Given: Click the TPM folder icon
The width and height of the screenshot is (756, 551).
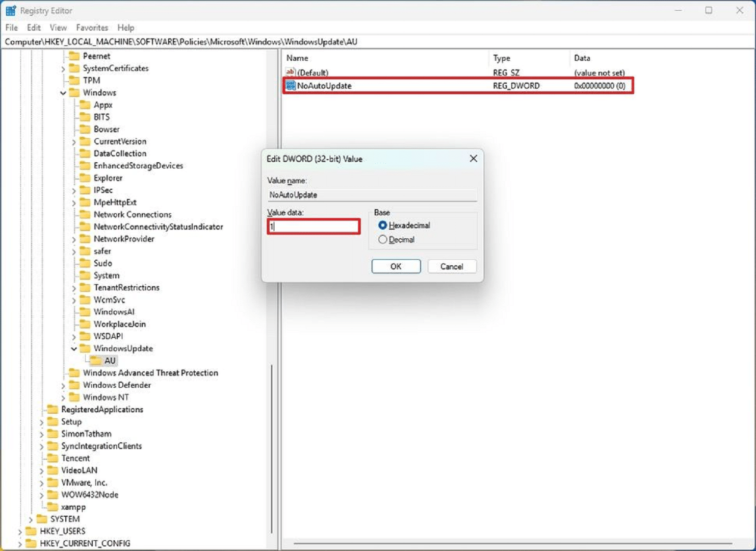Looking at the screenshot, I should pos(74,80).
